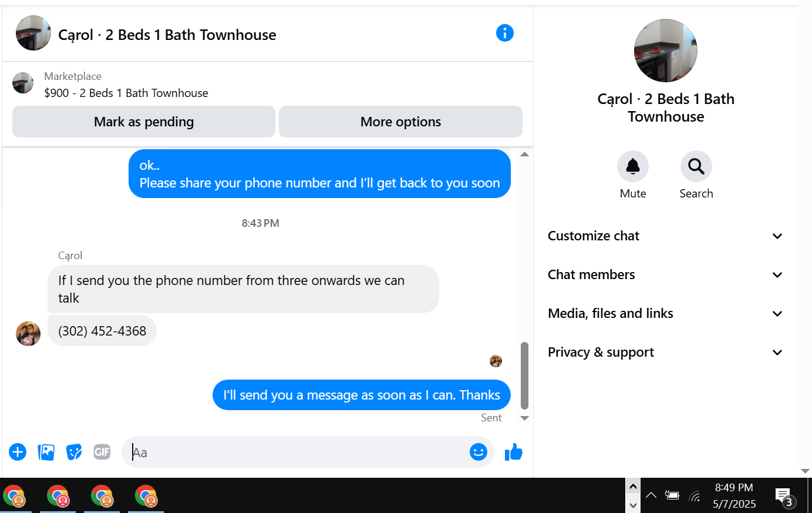Send a thumbs up like
The width and height of the screenshot is (812, 513).
pos(513,452)
